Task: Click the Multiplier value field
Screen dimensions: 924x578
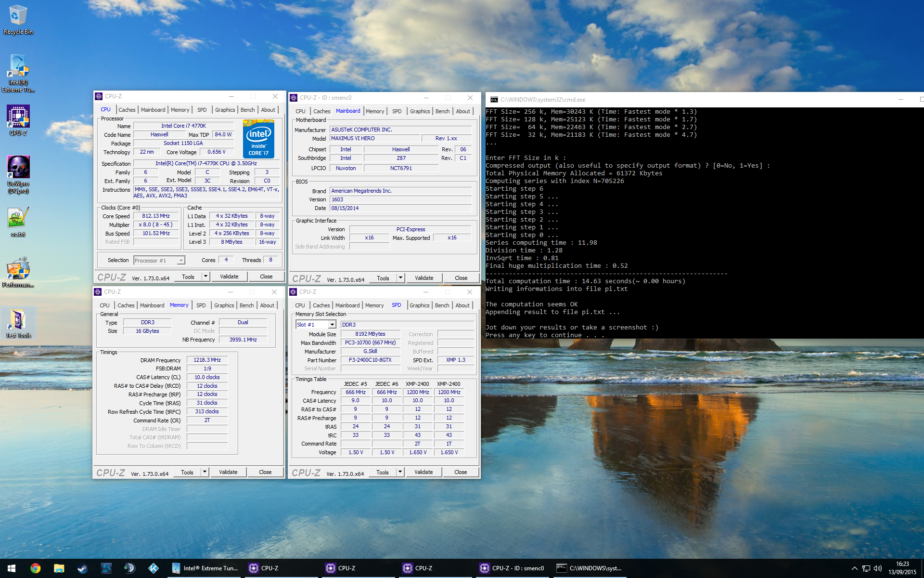Action: (x=155, y=225)
